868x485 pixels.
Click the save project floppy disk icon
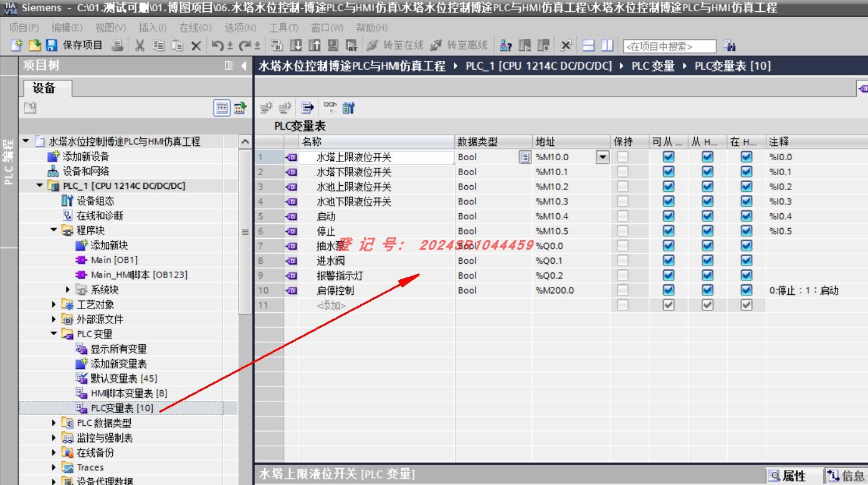click(x=52, y=46)
